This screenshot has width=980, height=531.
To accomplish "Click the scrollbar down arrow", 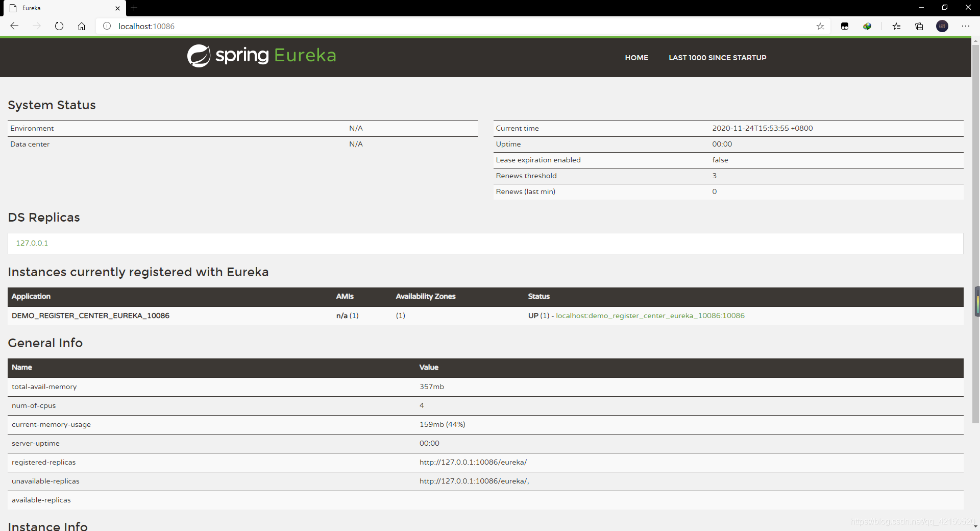I will point(976,526).
